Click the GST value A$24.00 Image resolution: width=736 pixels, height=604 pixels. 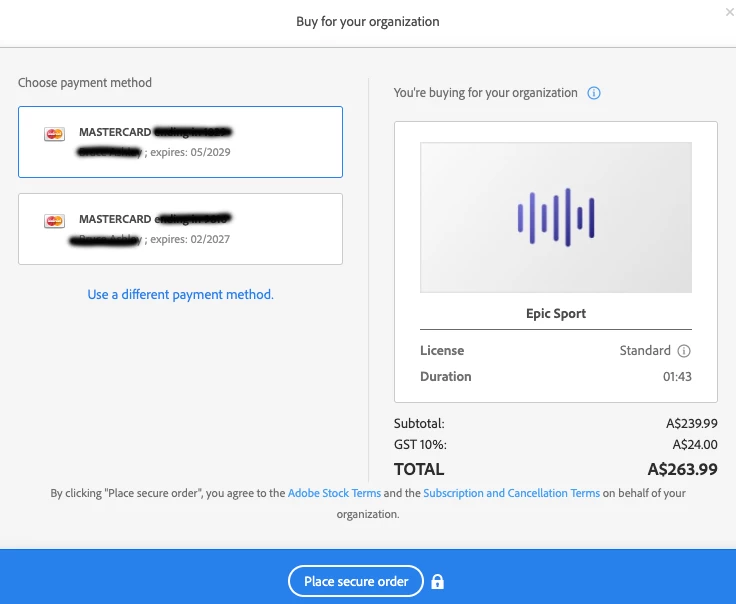tap(695, 444)
